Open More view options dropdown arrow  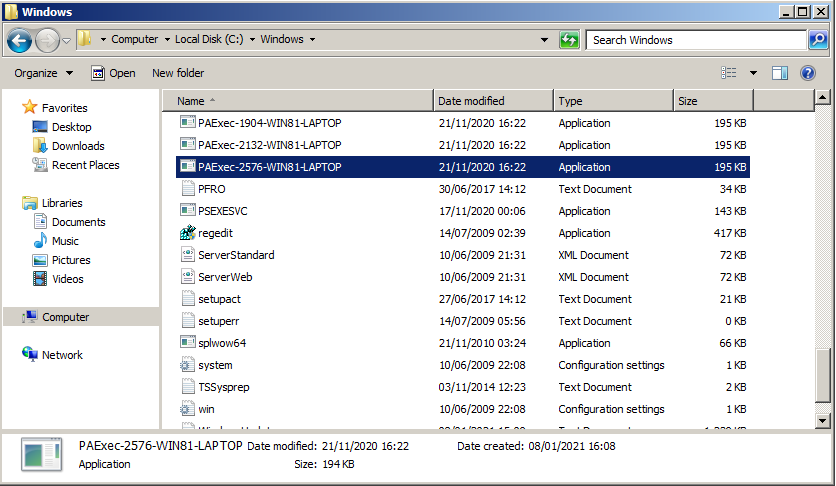[x=753, y=73]
